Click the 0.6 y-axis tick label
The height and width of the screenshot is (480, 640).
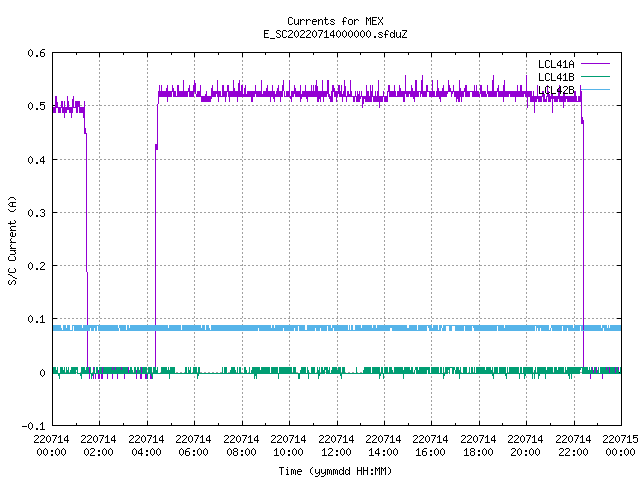(36, 53)
